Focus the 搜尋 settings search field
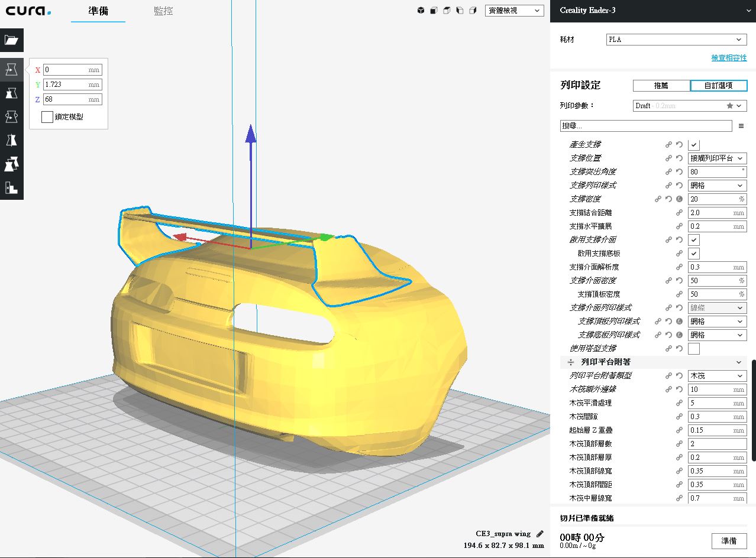This screenshot has height=558, width=756. [646, 126]
